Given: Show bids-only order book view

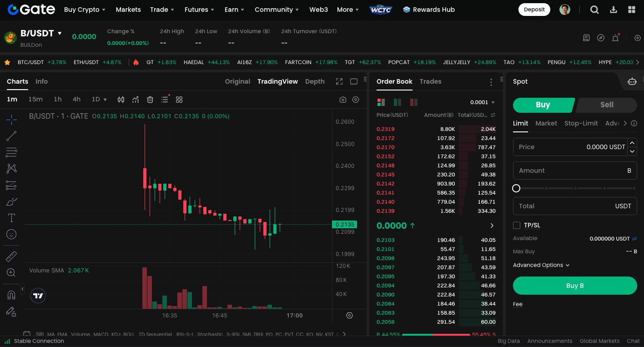Looking at the screenshot, I should [x=397, y=102].
